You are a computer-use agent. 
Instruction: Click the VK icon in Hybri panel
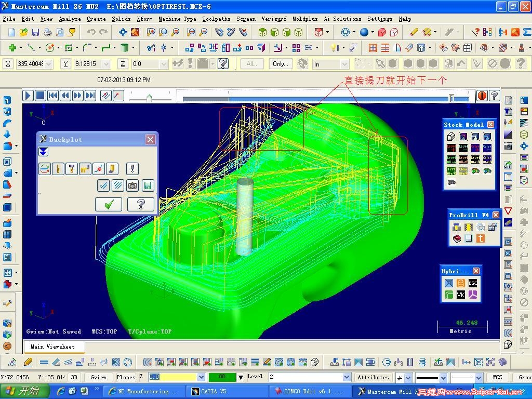461,295
